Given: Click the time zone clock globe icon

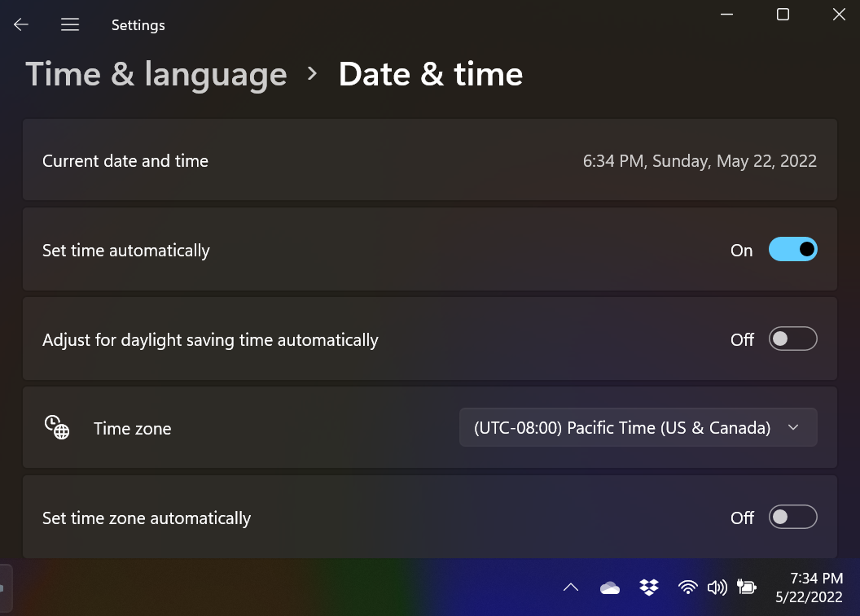Looking at the screenshot, I should 56,427.
